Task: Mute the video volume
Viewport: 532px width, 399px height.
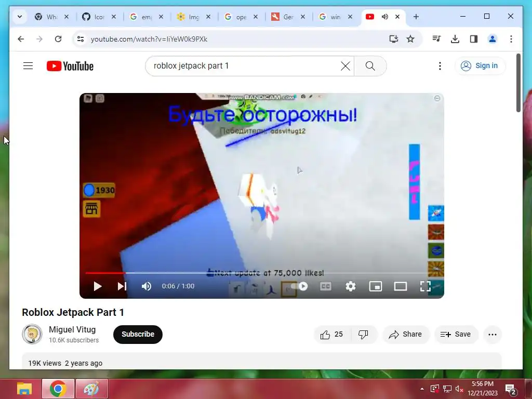Action: tap(146, 286)
